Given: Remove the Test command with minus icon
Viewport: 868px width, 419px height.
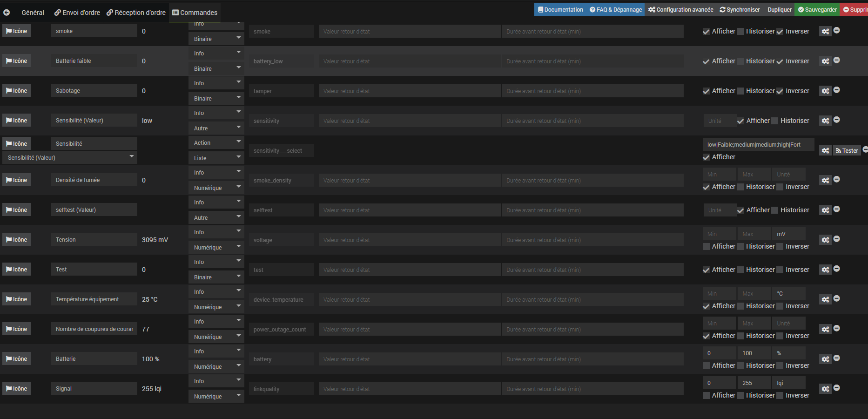Looking at the screenshot, I should point(837,269).
